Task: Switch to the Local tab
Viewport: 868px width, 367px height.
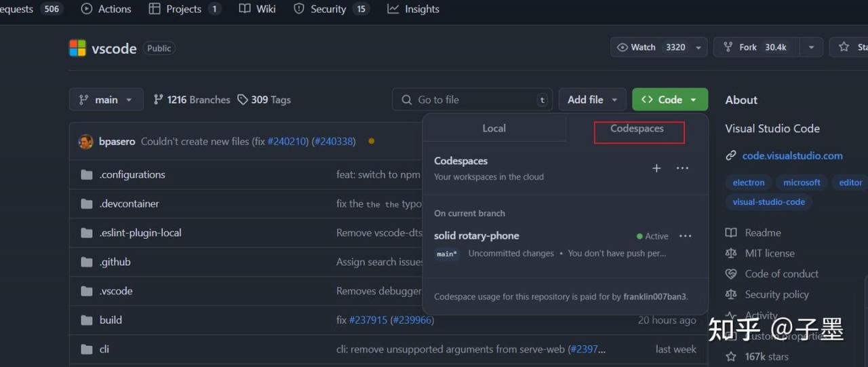Action: pos(494,128)
